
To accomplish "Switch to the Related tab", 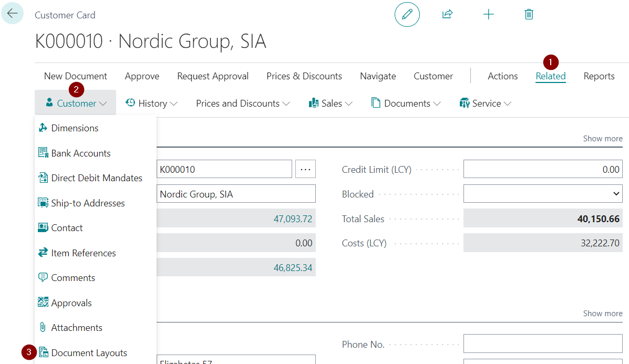I will point(550,76).
